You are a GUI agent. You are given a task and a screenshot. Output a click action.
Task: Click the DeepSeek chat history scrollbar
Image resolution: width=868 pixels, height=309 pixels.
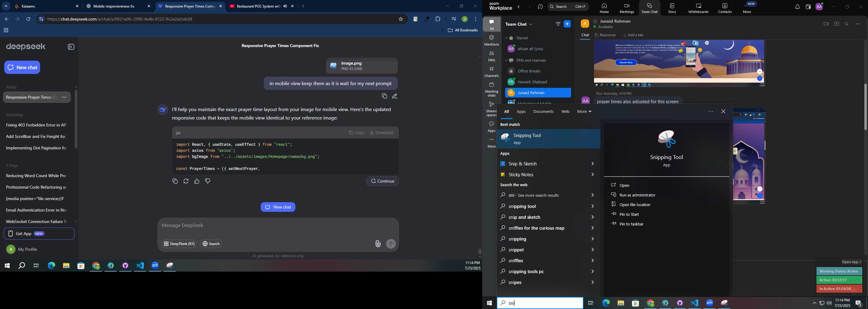(x=76, y=119)
